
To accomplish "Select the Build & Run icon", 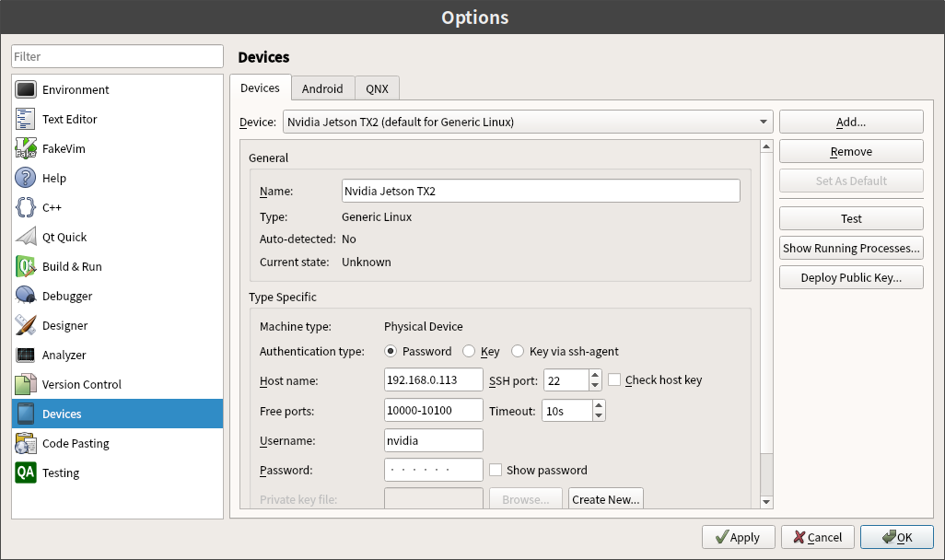I will pyautogui.click(x=26, y=266).
